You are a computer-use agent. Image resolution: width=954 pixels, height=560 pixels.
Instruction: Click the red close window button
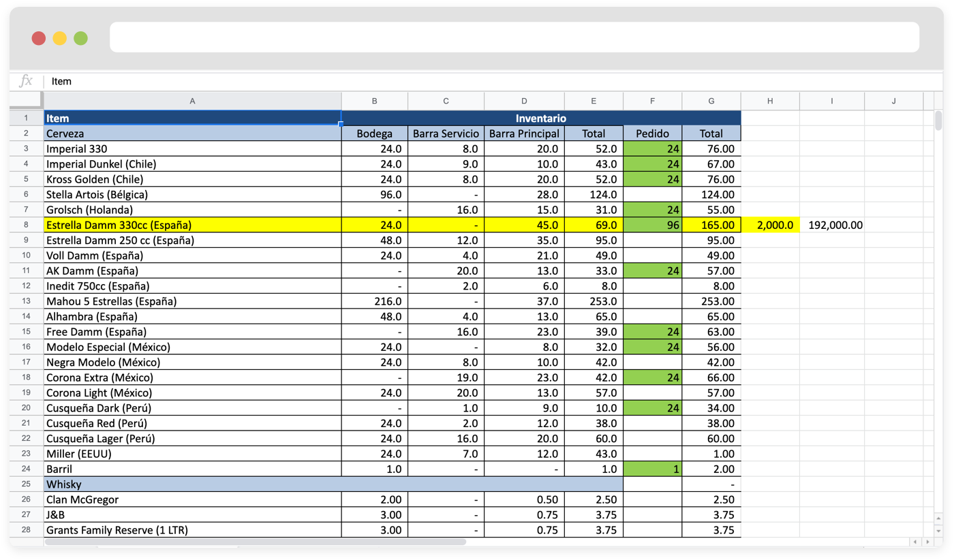(x=39, y=38)
